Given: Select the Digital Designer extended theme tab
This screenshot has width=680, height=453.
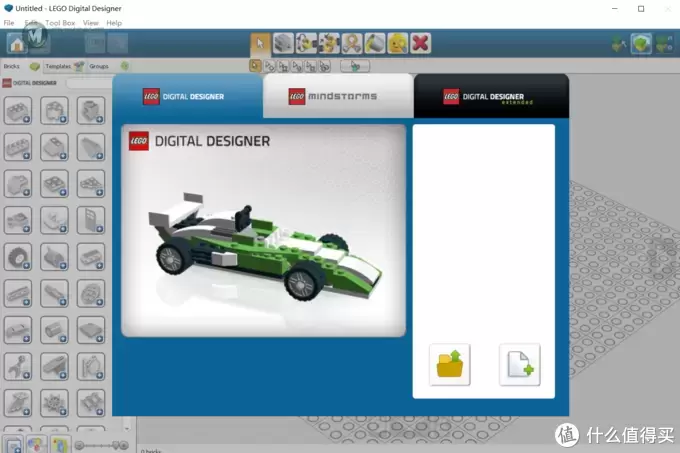Looking at the screenshot, I should 491,96.
